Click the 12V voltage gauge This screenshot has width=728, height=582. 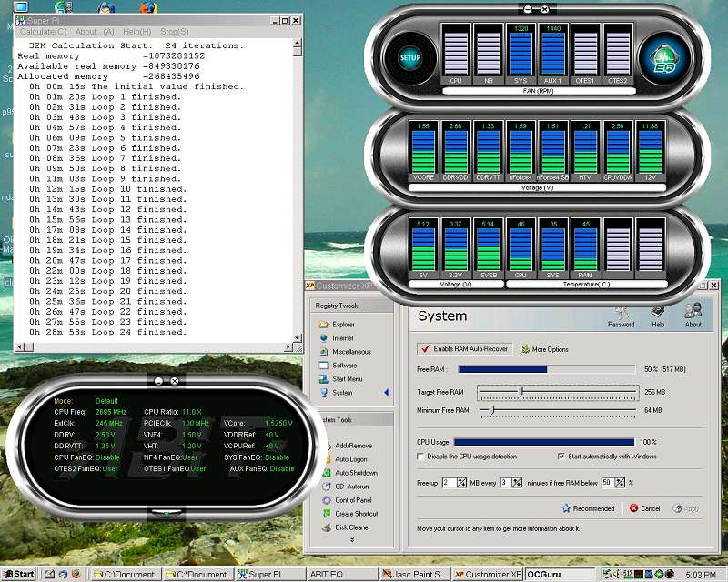pos(650,151)
